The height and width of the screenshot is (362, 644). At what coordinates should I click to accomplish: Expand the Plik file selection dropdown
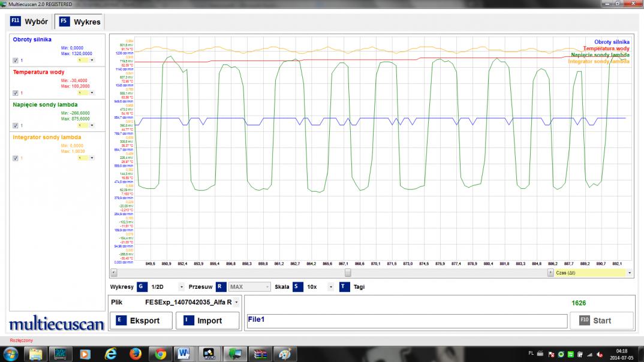coord(236,302)
